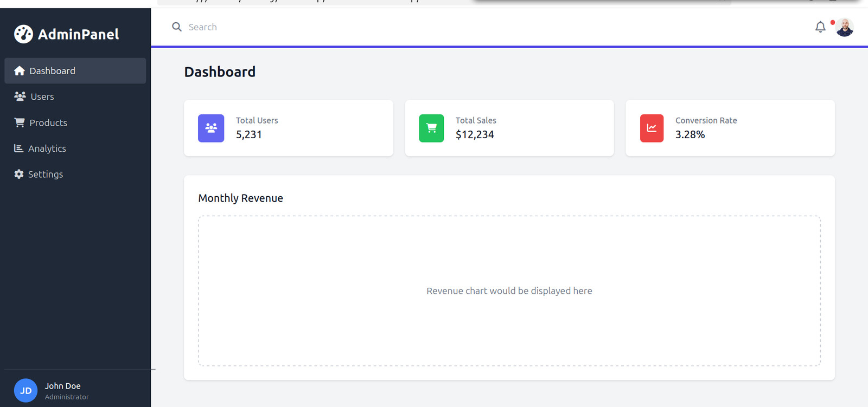Select Dashboard in the sidebar
The image size is (868, 407).
point(53,71)
